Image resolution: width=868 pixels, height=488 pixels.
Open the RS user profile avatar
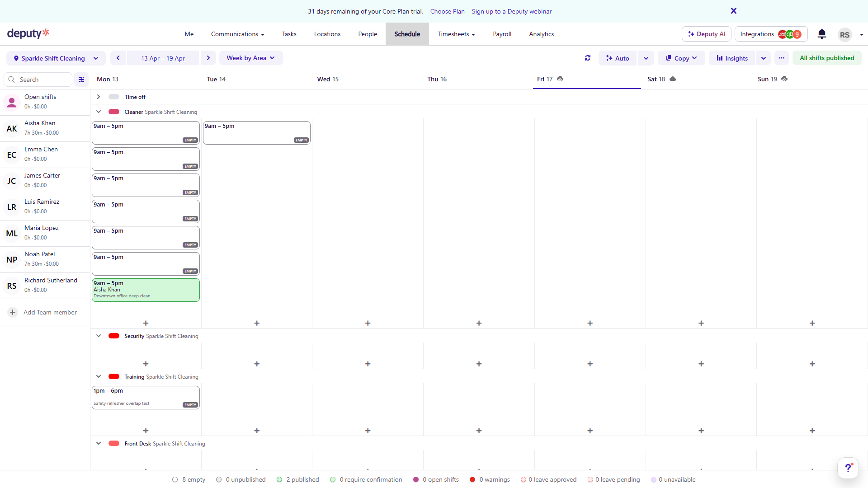[x=844, y=35]
